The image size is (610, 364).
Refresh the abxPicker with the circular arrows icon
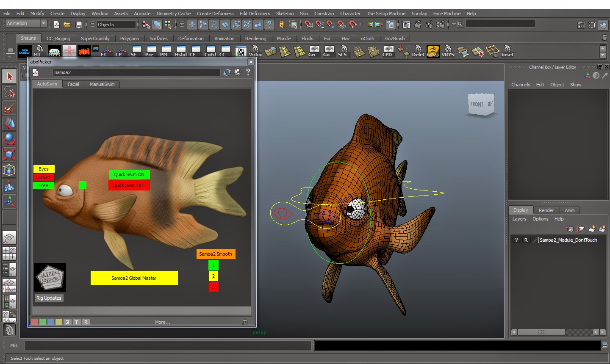(227, 72)
